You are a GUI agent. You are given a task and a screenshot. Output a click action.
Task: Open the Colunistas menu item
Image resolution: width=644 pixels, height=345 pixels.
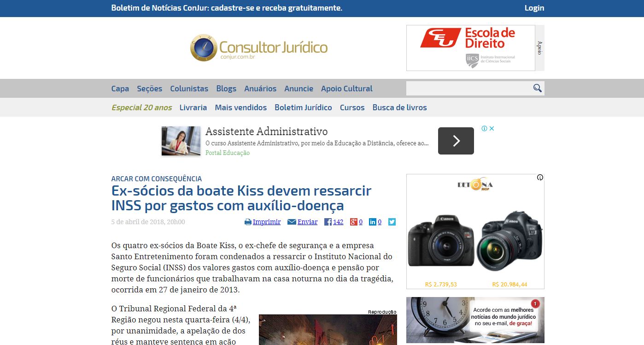tap(189, 89)
